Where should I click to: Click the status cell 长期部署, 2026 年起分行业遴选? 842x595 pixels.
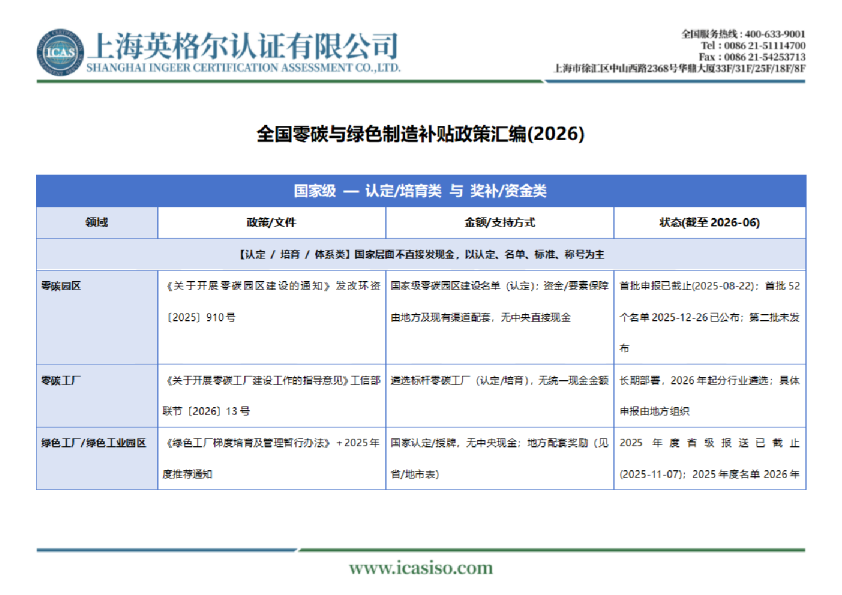click(709, 396)
